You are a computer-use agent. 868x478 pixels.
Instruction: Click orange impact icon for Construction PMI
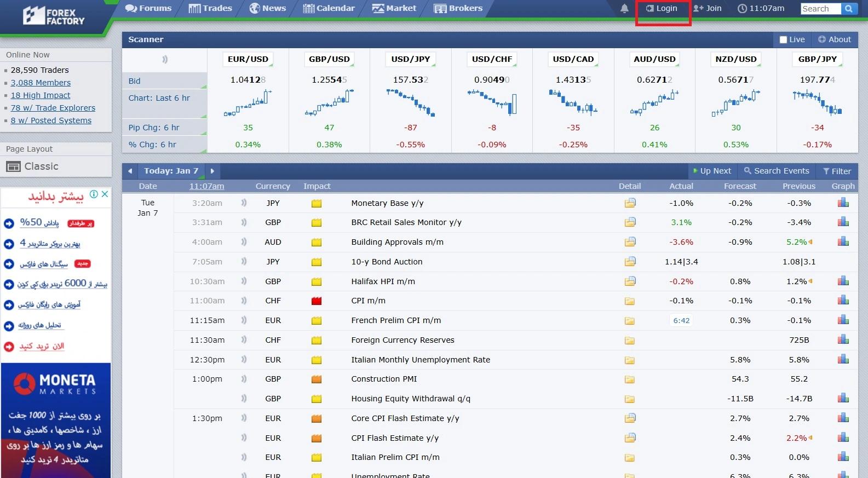pyautogui.click(x=317, y=379)
